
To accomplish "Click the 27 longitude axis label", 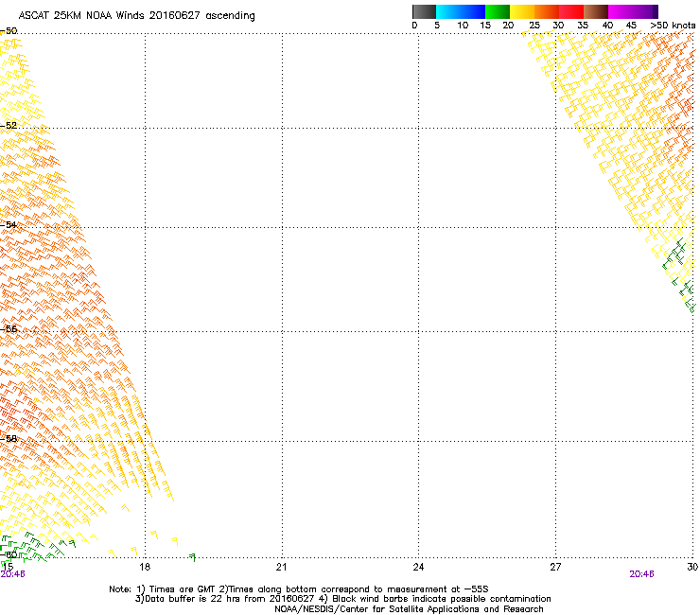I will click(555, 567).
